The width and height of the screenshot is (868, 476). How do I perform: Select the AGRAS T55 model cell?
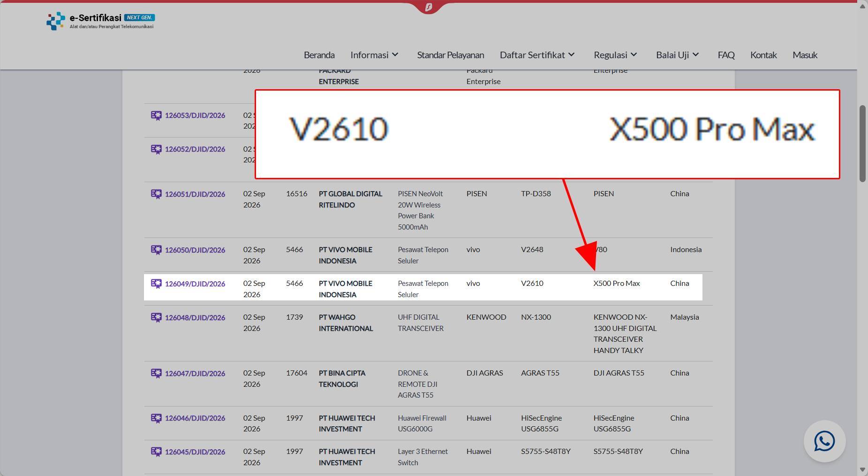coord(540,373)
